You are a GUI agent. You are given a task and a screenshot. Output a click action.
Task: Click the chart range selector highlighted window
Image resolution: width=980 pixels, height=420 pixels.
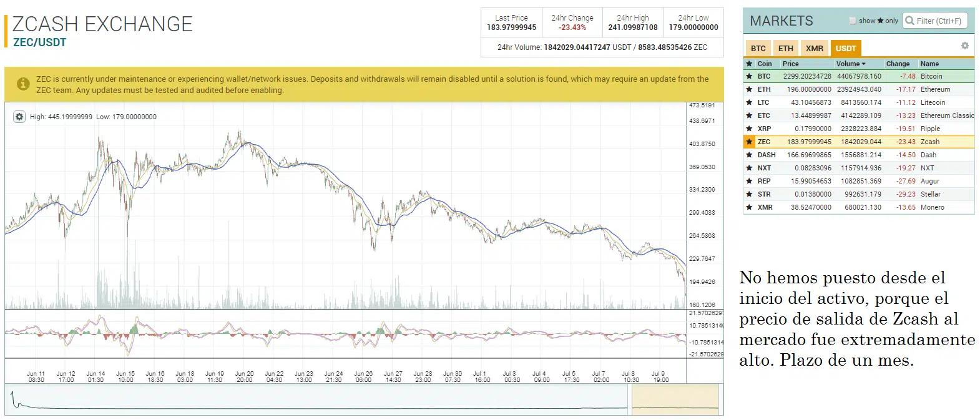point(675,399)
